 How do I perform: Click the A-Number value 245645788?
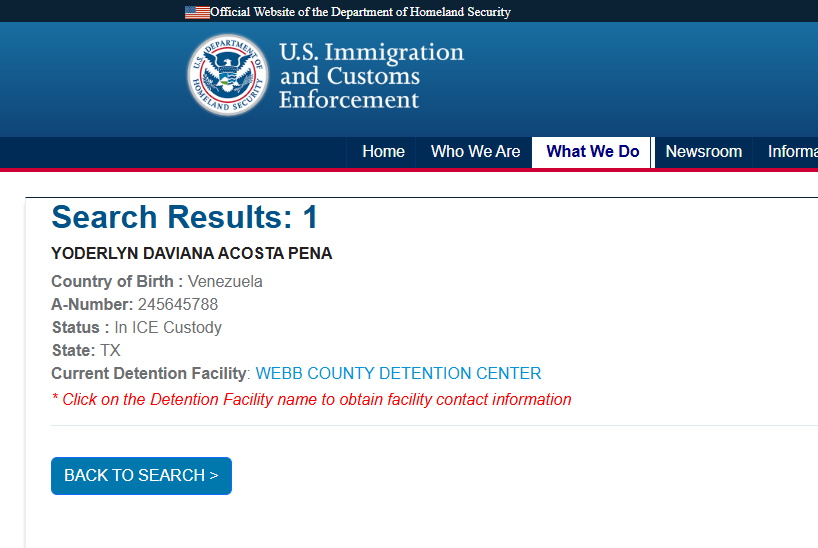(178, 304)
